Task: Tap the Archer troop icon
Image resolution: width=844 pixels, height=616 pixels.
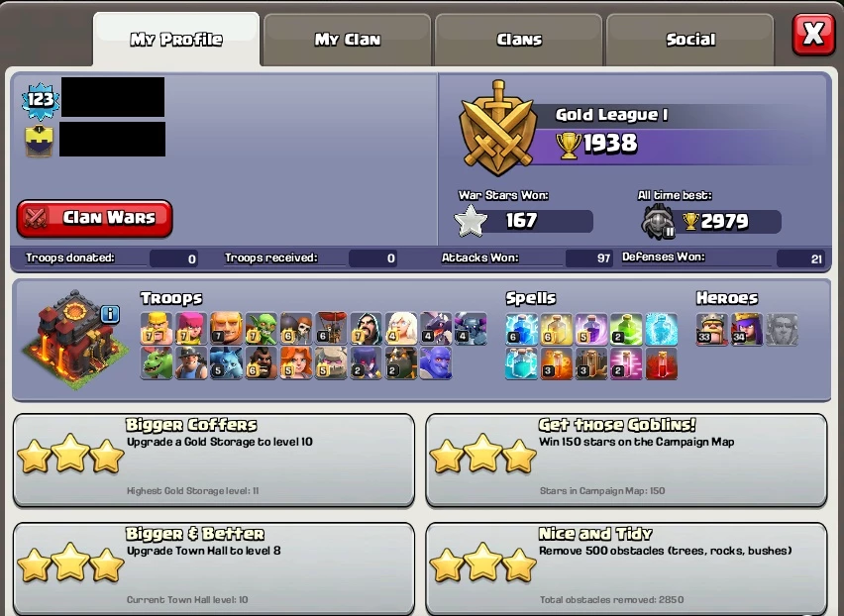Action: [191, 328]
